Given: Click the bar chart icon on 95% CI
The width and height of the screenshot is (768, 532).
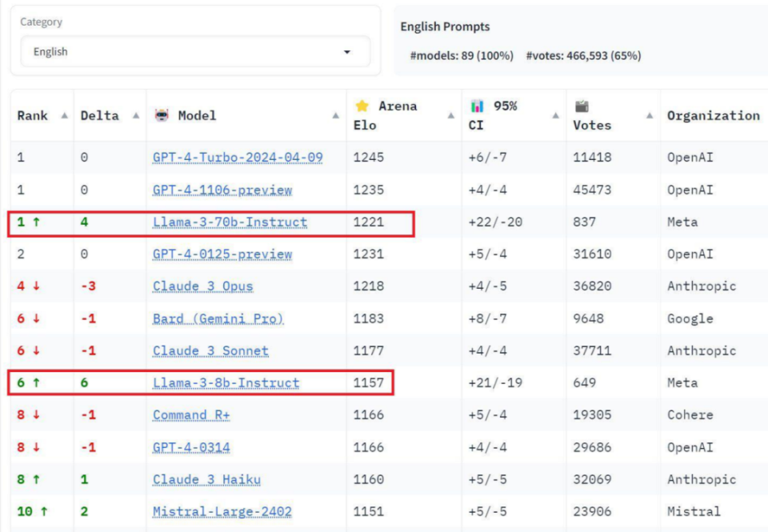Looking at the screenshot, I should click(478, 106).
